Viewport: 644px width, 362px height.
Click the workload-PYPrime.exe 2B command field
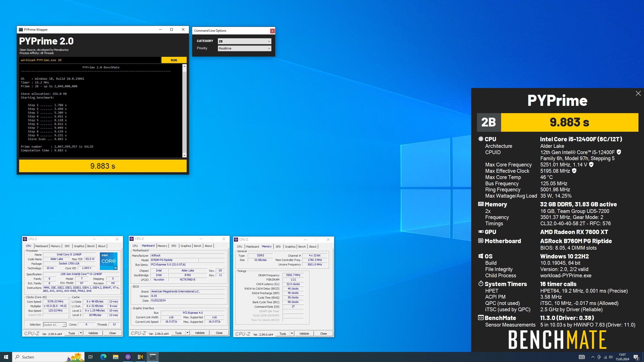[x=90, y=60]
